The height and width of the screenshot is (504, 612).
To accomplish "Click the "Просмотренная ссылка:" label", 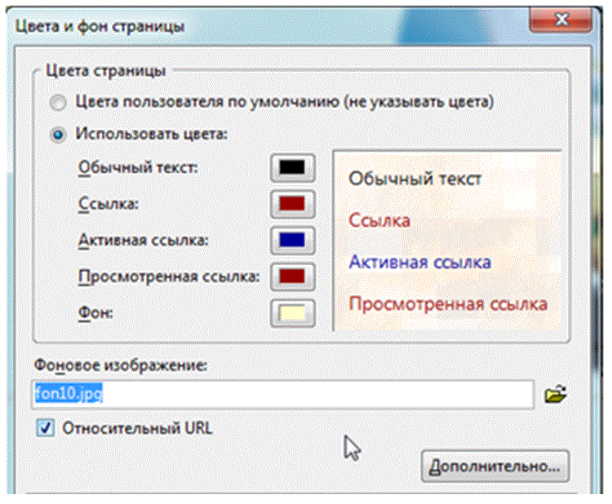I will pos(169,277).
